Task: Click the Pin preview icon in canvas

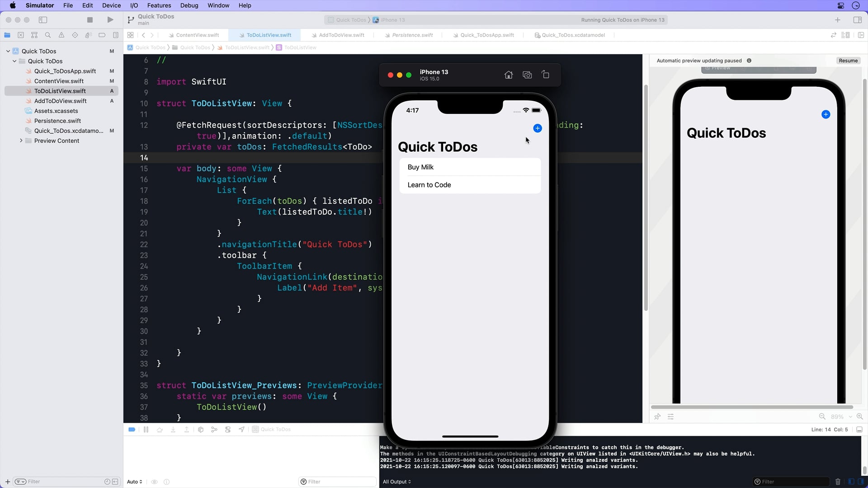Action: click(x=657, y=417)
